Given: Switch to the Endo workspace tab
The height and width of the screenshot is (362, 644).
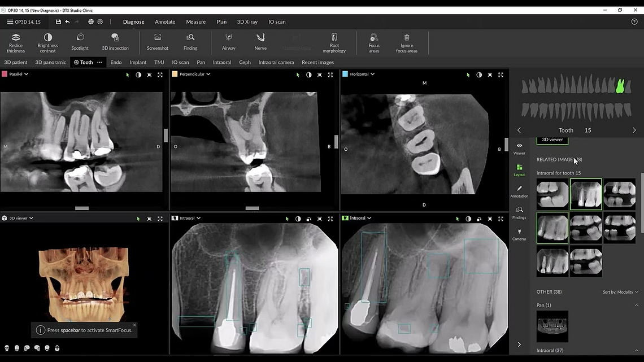Looking at the screenshot, I should [116, 62].
